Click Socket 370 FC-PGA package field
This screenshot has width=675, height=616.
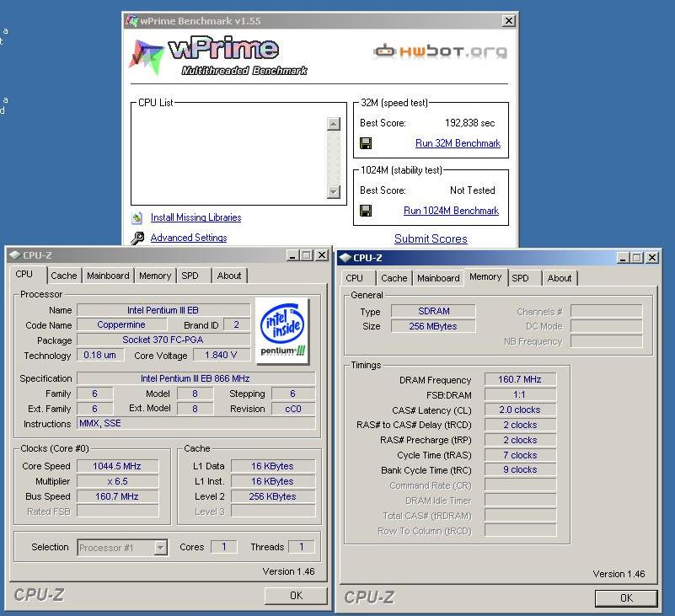pyautogui.click(x=163, y=340)
